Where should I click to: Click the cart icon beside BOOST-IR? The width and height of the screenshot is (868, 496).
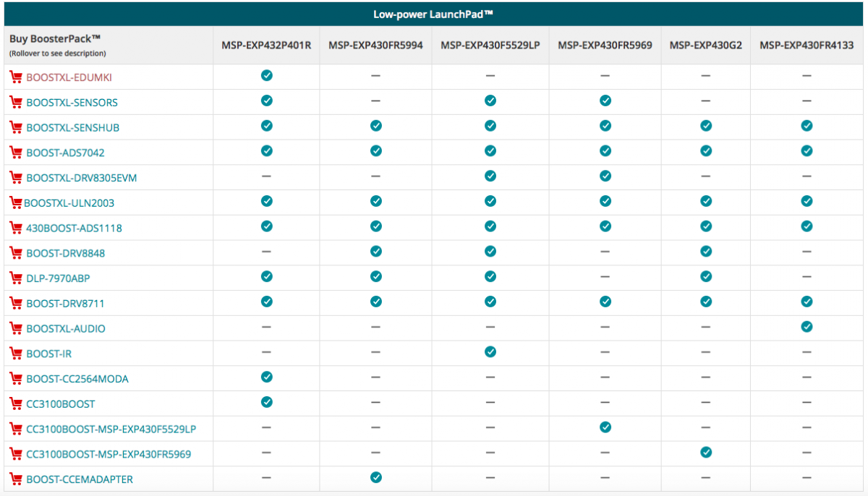(15, 354)
